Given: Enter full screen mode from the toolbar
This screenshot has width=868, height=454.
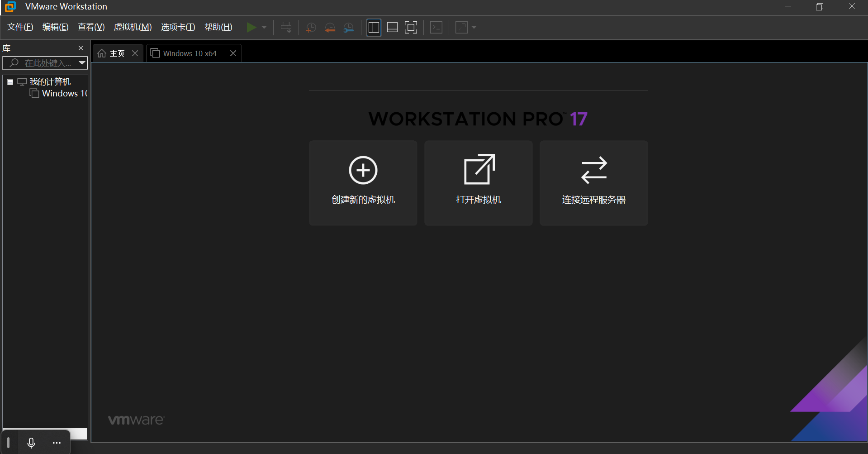Looking at the screenshot, I should point(411,28).
